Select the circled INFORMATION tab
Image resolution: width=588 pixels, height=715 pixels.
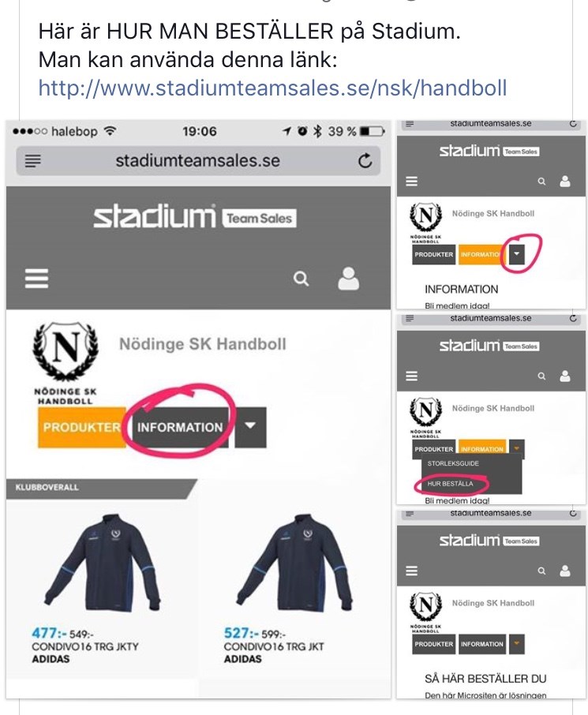pyautogui.click(x=180, y=427)
